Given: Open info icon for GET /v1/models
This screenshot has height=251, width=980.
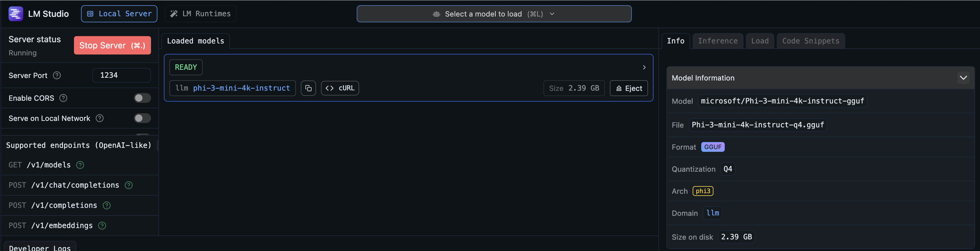Looking at the screenshot, I should (80, 165).
